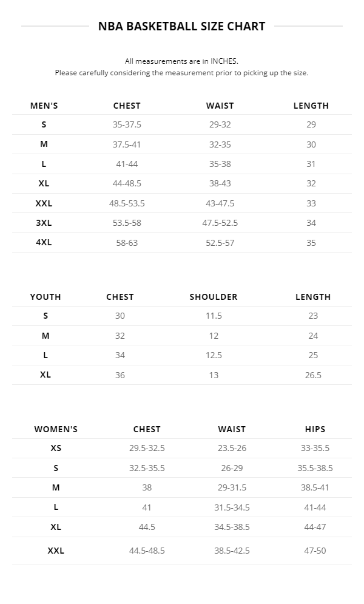Click the YOUTH table header
The width and height of the screenshot is (364, 604).
(45, 297)
